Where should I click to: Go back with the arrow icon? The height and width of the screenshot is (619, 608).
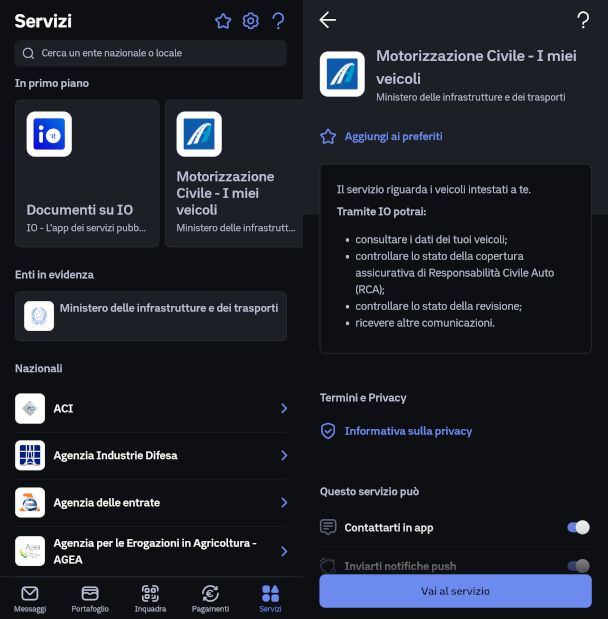click(x=328, y=20)
